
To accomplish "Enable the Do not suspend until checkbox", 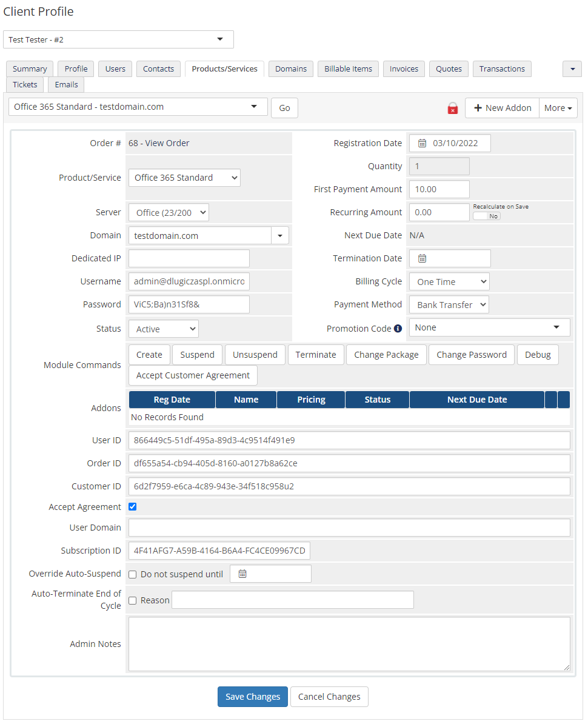I will click(x=133, y=574).
